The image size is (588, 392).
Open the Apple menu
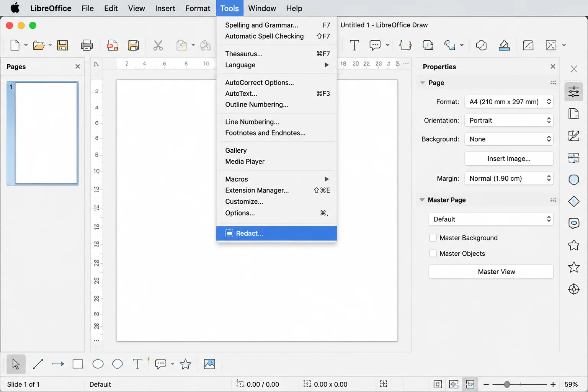tap(15, 8)
